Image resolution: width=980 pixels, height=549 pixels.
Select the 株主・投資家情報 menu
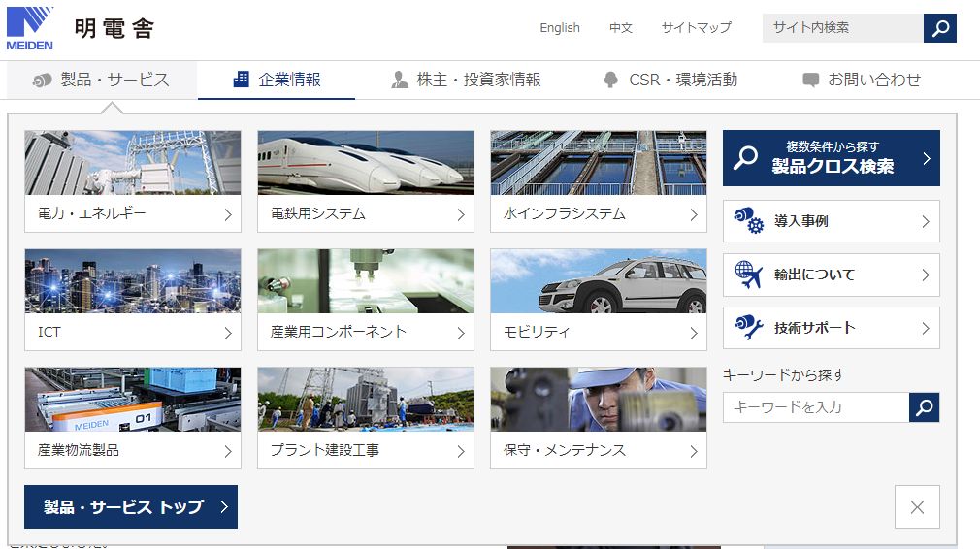[x=465, y=80]
